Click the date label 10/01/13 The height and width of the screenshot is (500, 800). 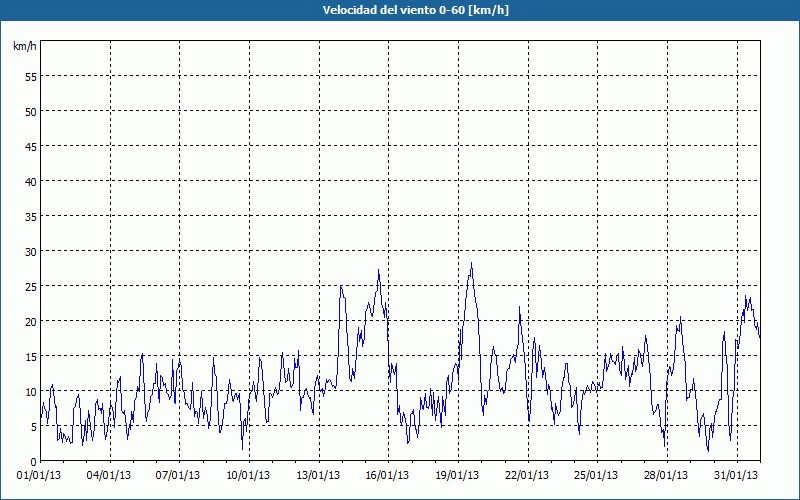coord(248,476)
